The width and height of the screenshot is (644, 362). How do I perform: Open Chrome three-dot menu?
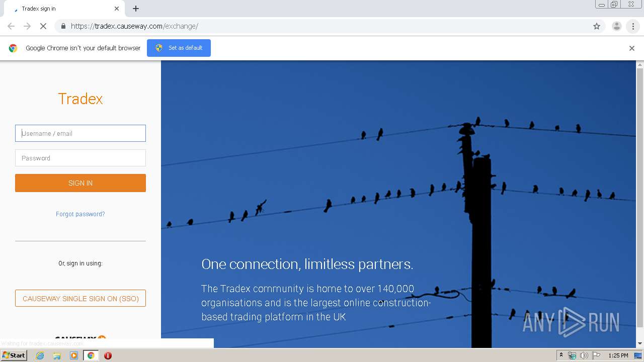(x=633, y=26)
